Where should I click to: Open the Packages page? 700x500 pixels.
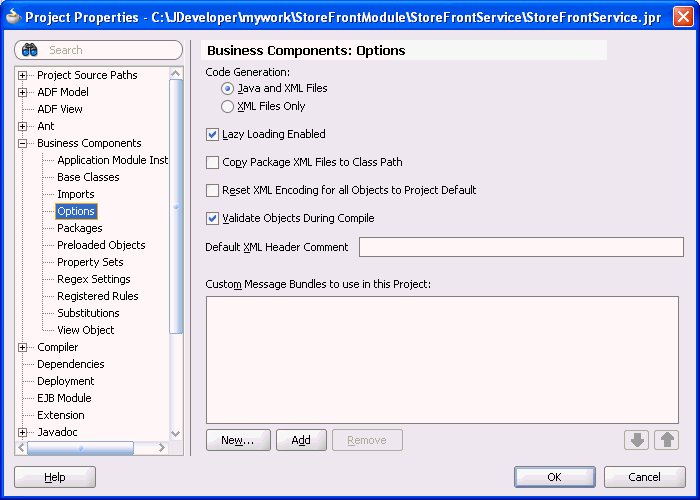79,228
